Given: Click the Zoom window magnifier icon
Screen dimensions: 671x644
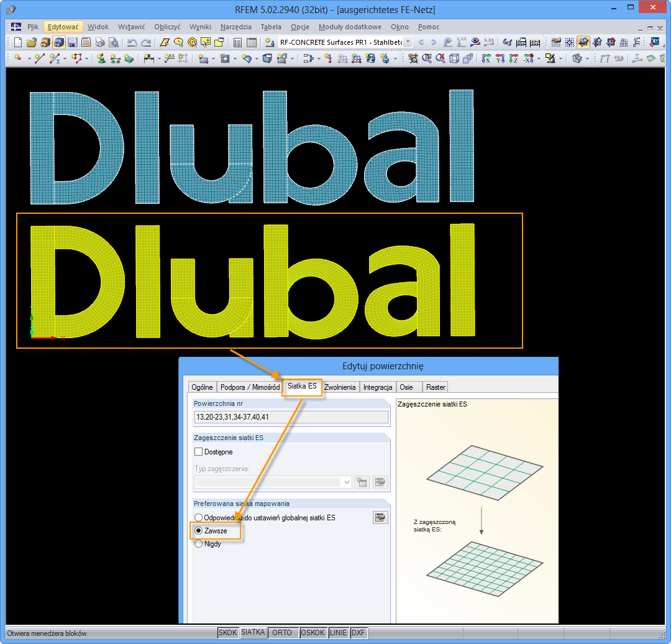Looking at the screenshot, I should tap(427, 58).
